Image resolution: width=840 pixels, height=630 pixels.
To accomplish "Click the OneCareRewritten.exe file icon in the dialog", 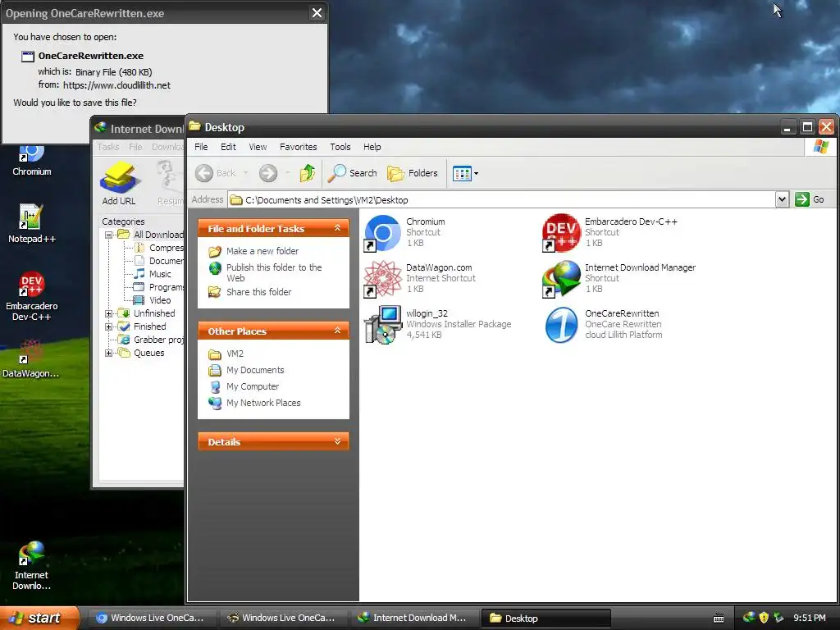I will tap(27, 57).
